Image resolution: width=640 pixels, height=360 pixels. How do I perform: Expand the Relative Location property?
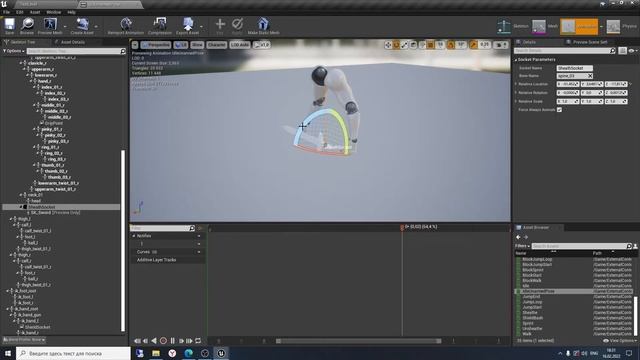click(516, 84)
